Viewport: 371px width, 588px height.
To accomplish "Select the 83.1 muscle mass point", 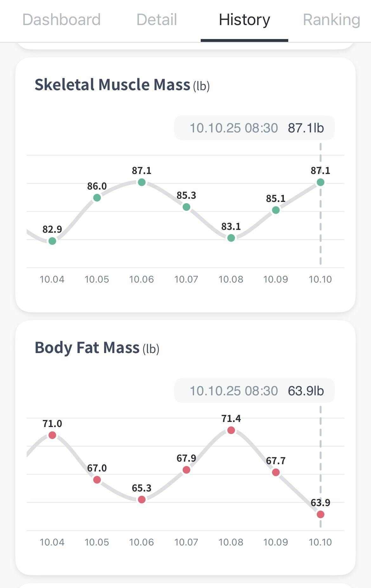I will point(231,238).
